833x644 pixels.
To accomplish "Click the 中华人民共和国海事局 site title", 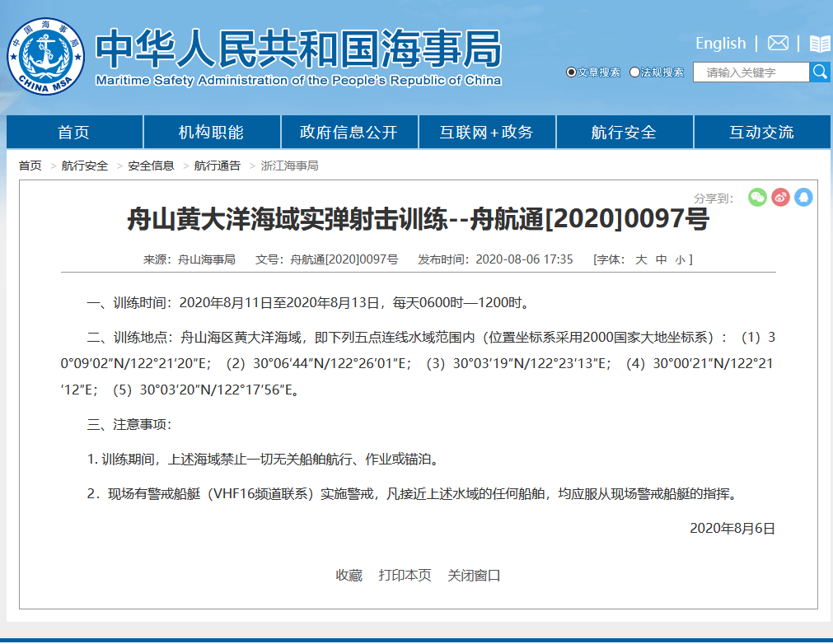I will click(298, 49).
